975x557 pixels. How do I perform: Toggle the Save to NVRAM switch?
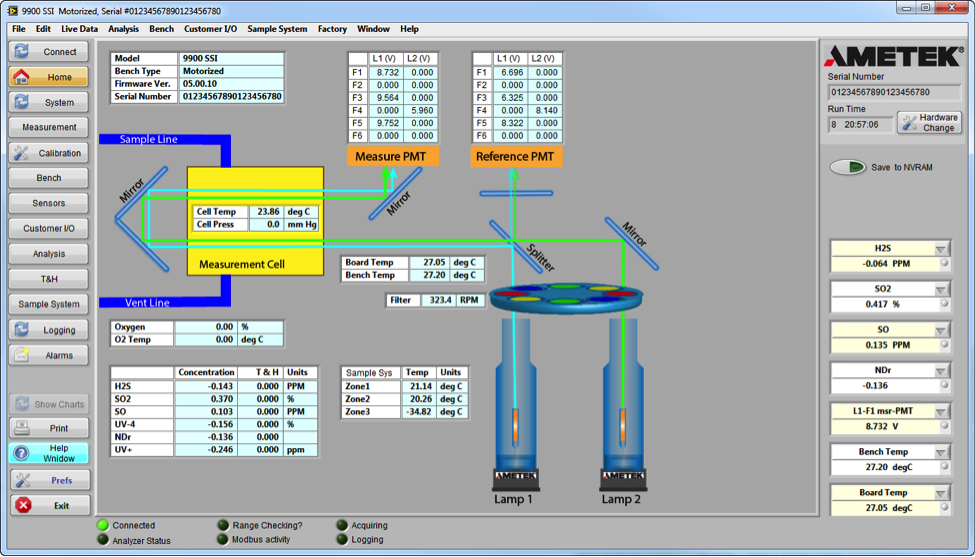[x=848, y=167]
